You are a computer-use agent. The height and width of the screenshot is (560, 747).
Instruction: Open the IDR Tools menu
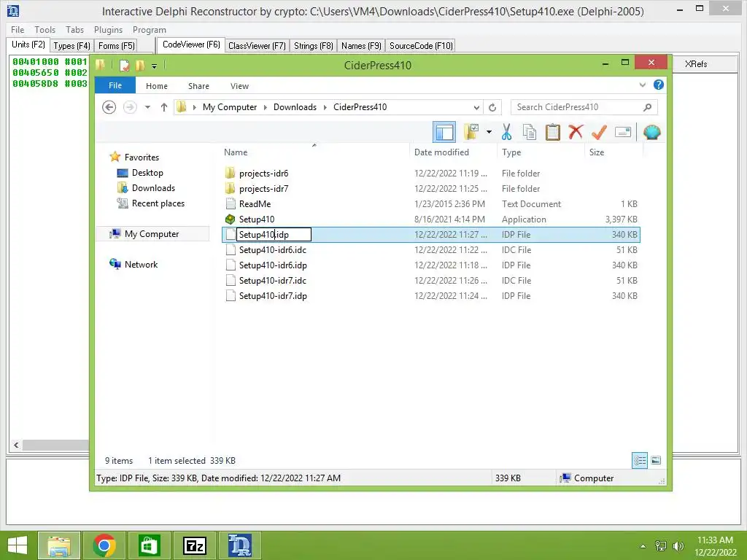click(44, 29)
